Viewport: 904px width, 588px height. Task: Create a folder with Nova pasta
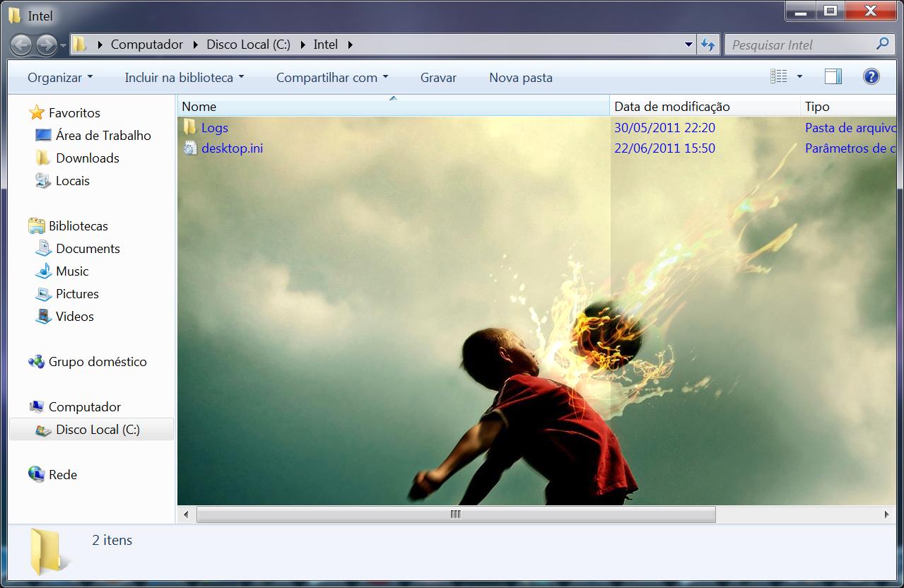(x=521, y=78)
